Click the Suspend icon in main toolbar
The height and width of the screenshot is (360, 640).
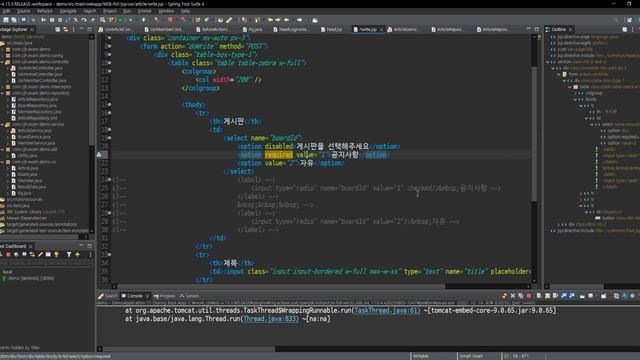click(x=52, y=20)
